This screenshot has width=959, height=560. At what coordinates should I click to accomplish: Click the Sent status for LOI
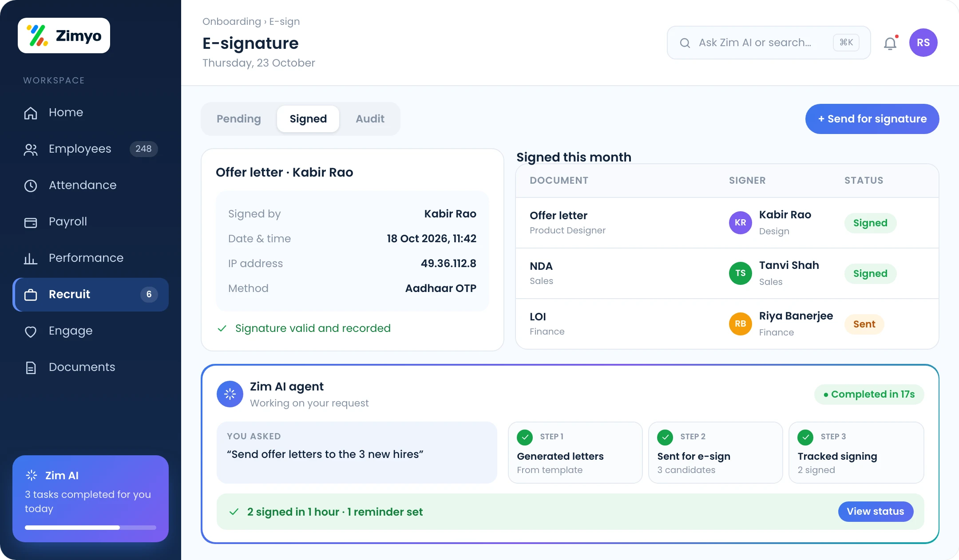point(864,324)
